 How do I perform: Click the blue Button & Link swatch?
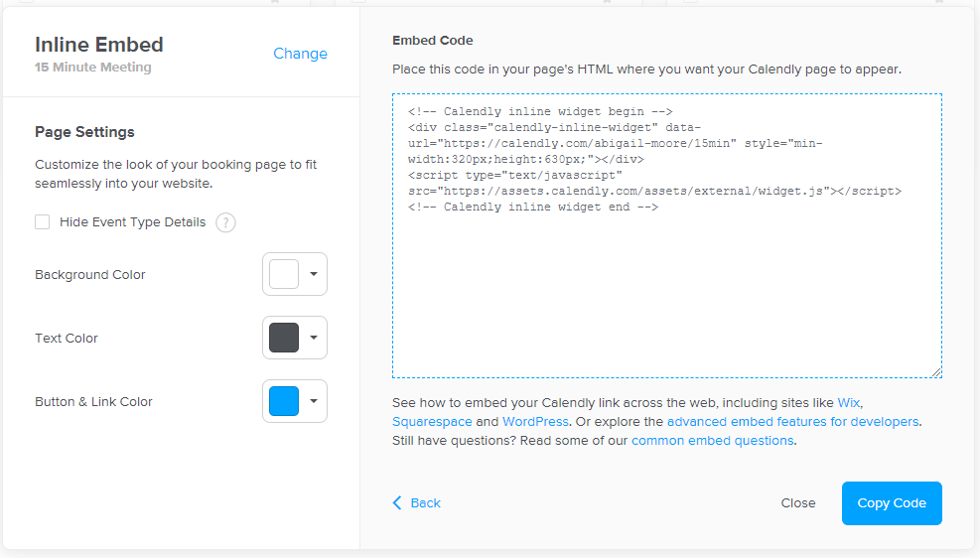click(x=284, y=401)
